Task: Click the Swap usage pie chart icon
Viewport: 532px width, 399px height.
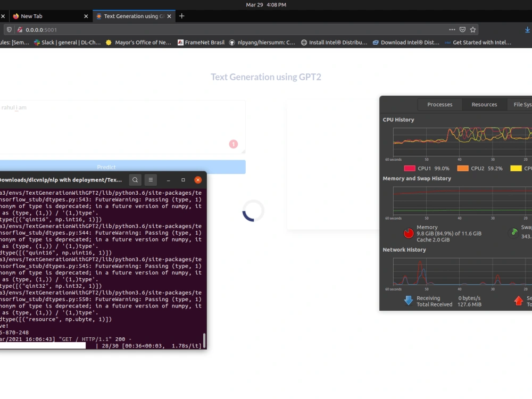Action: 514,232
